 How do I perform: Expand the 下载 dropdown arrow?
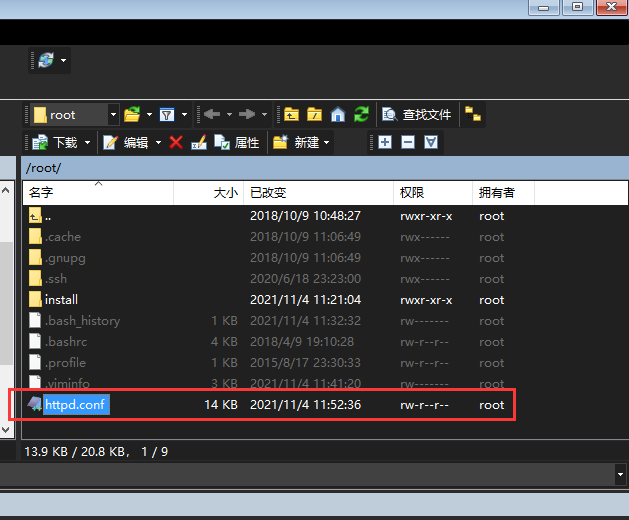point(87,142)
